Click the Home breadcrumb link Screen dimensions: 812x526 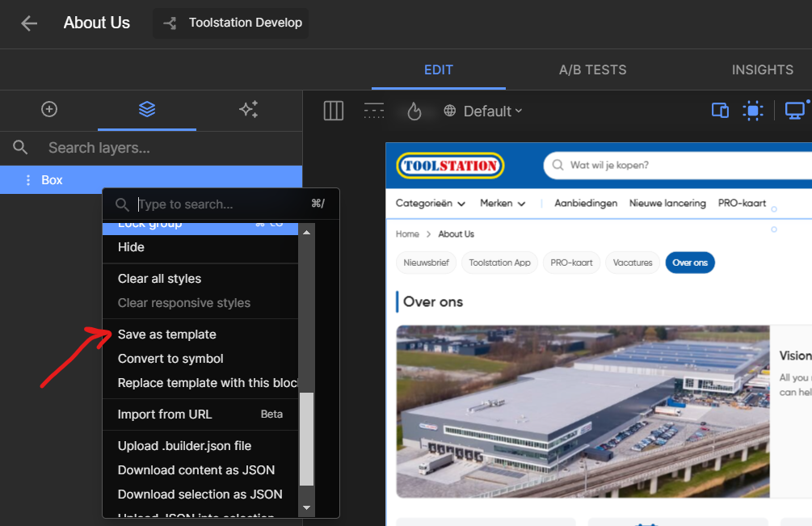(407, 234)
